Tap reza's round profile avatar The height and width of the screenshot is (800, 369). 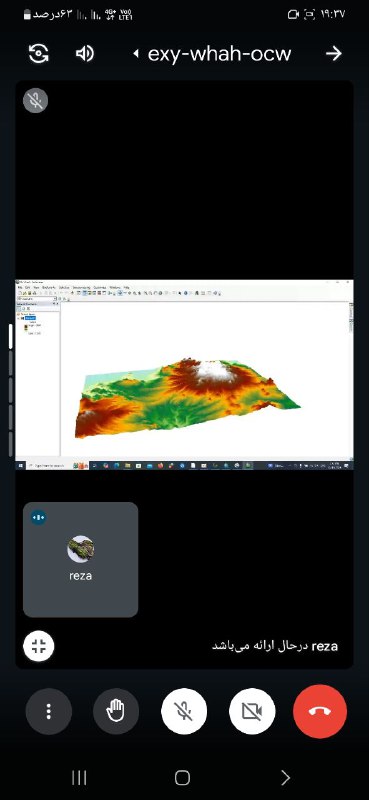(81, 549)
